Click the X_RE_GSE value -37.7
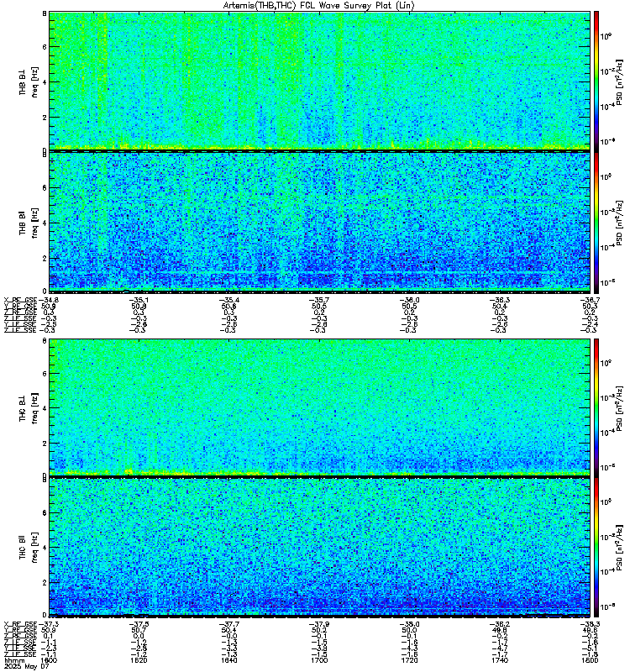This screenshot has height=672, width=630. pyautogui.click(x=228, y=624)
